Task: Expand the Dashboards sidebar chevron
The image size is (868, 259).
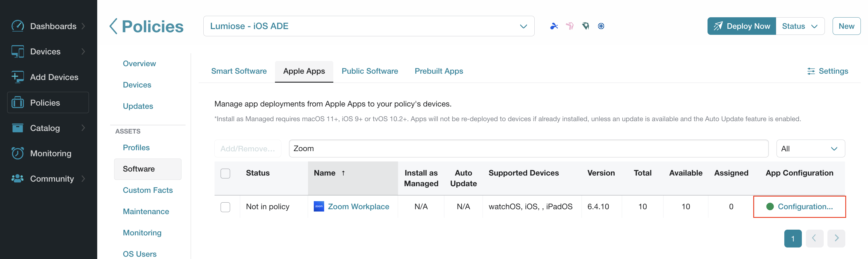Action: pyautogui.click(x=83, y=26)
